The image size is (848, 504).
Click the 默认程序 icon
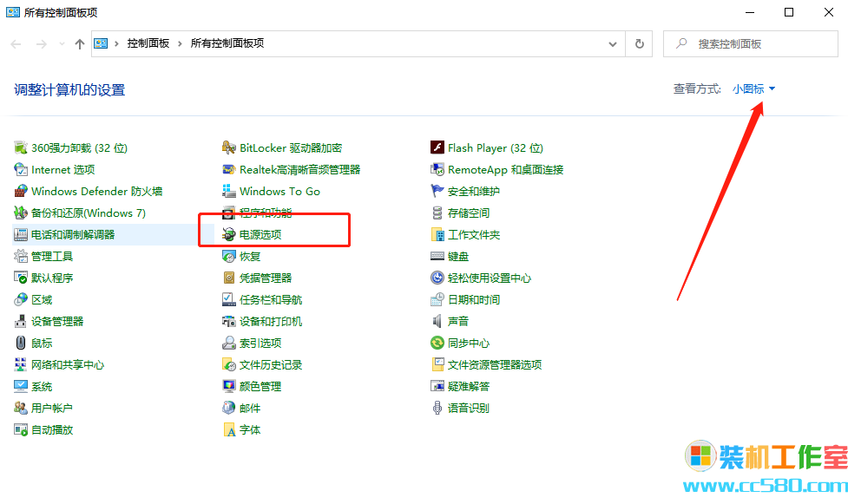click(21, 278)
